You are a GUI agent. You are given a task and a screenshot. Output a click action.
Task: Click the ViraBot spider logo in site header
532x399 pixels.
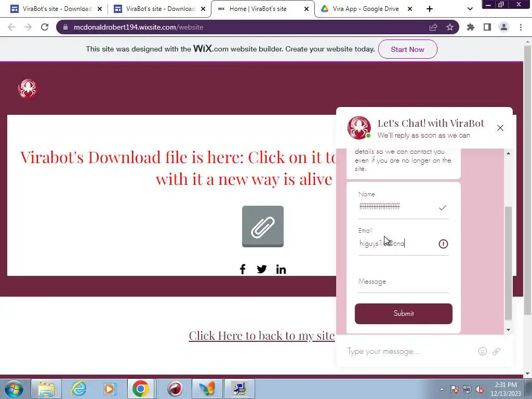point(28,89)
